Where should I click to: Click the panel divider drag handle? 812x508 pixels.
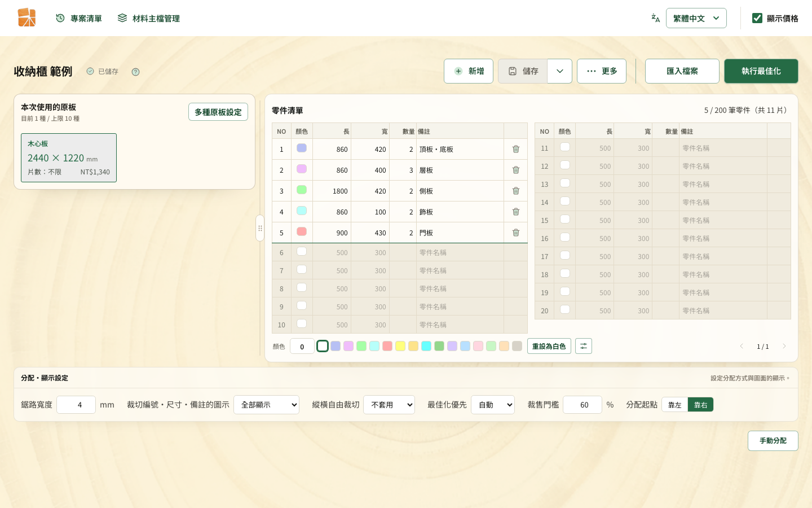pos(260,228)
